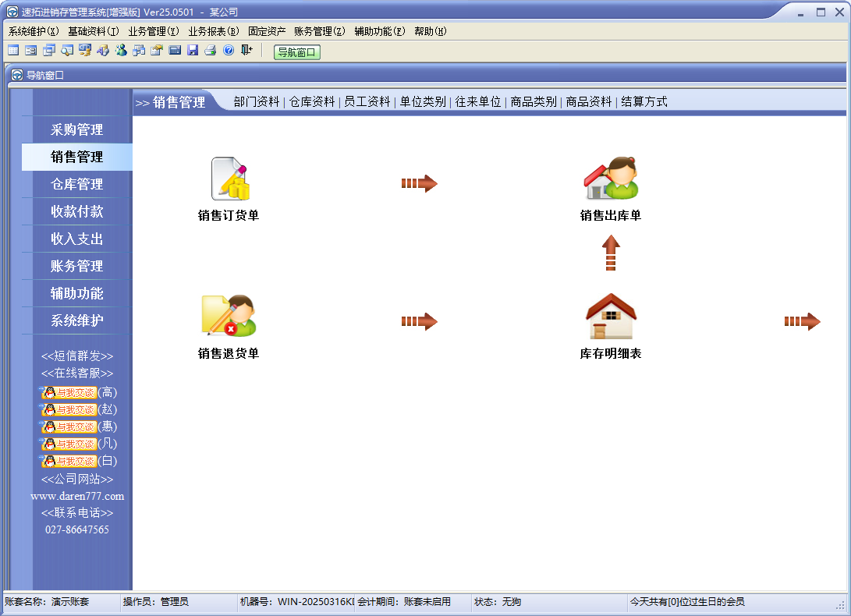Open the 商品资料 link
This screenshot has height=616, width=851.
(x=589, y=101)
